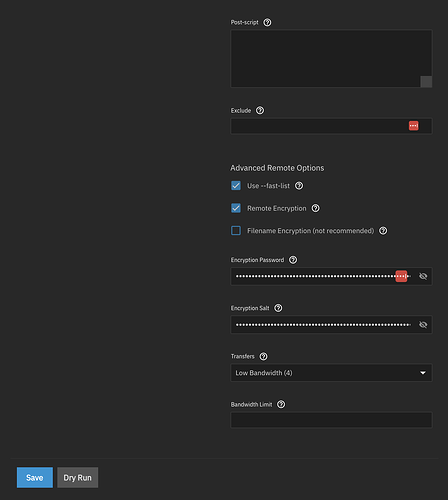The height and width of the screenshot is (500, 448).
Task: Open help tooltip for Encryption Salt
Action: tap(278, 308)
